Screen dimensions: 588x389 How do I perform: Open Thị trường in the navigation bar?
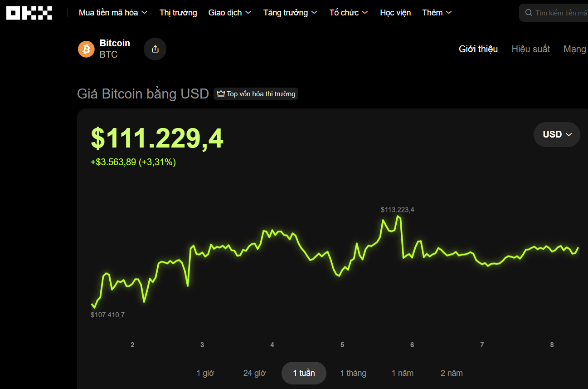click(x=178, y=13)
